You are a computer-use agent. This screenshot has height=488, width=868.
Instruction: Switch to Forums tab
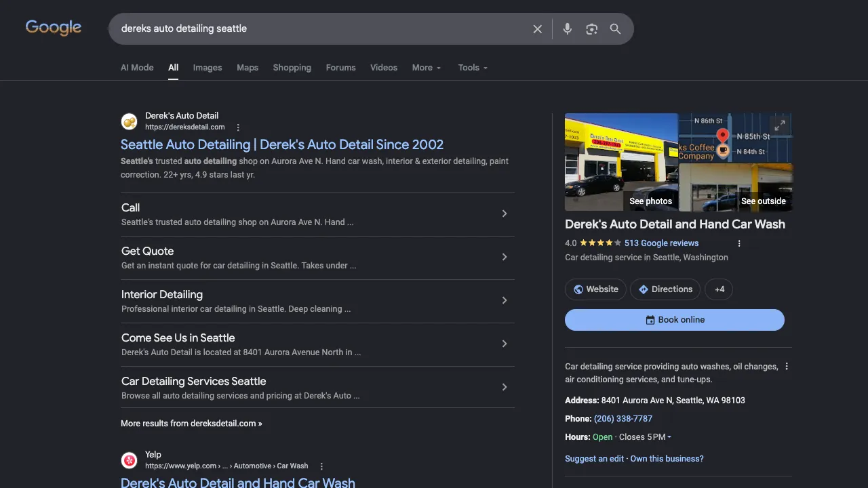click(340, 68)
